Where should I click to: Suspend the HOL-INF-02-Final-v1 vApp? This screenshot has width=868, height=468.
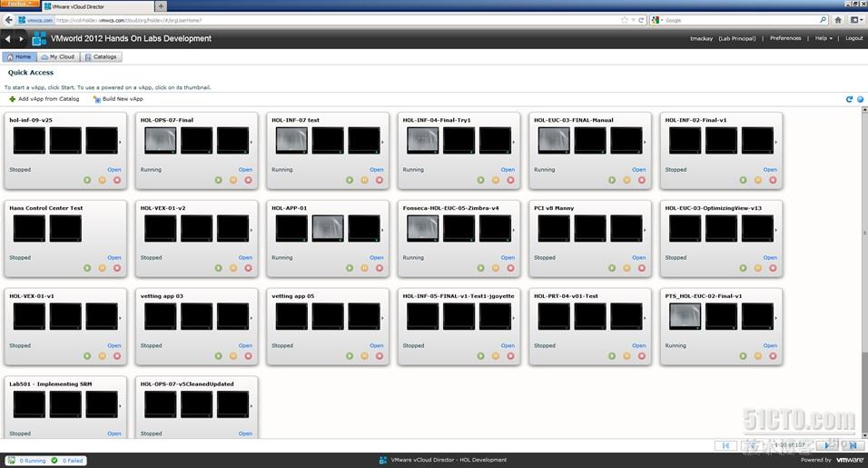758,180
